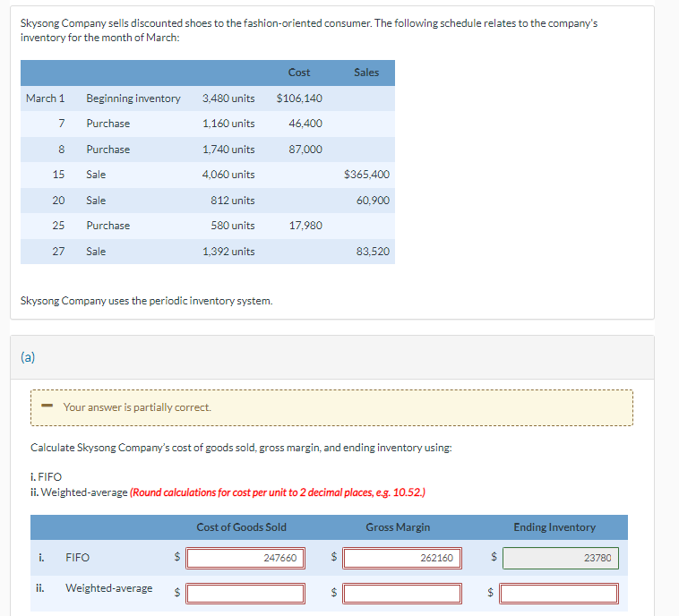This screenshot has height=616, width=679.
Task: Click the date 20 cell
Action: (x=58, y=201)
